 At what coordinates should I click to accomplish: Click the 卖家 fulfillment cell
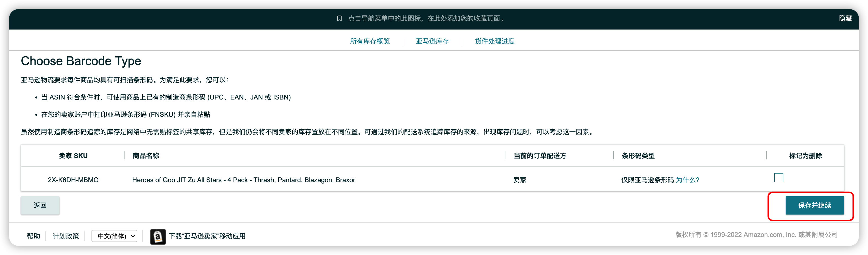pos(520,180)
